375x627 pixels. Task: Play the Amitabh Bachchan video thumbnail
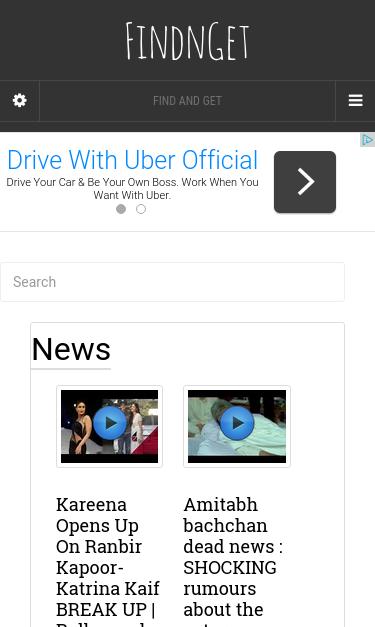click(x=237, y=426)
